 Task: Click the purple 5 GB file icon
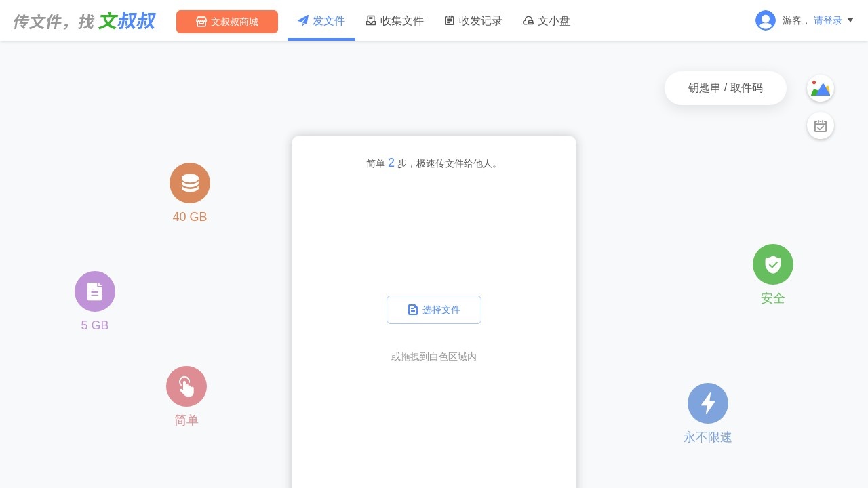[x=95, y=291]
